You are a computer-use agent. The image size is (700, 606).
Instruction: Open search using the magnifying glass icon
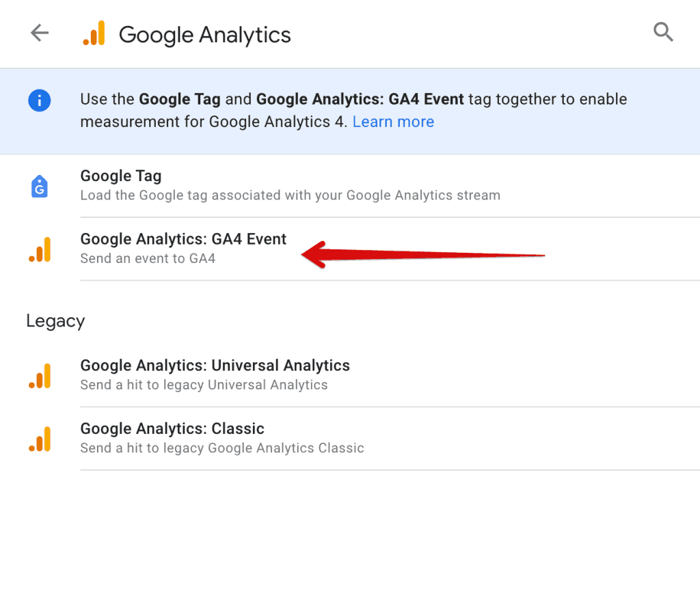coord(662,31)
